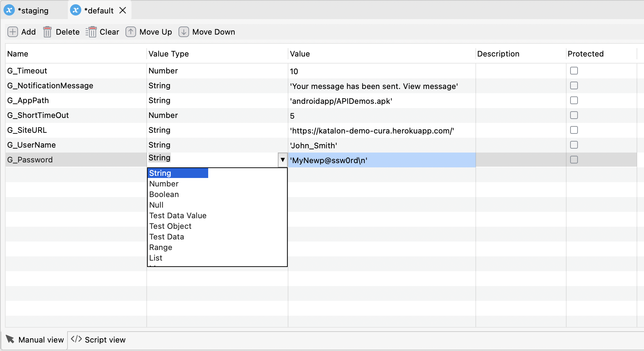Tick Protected checkbox for G_SiteURL
644x351 pixels.
574,130
